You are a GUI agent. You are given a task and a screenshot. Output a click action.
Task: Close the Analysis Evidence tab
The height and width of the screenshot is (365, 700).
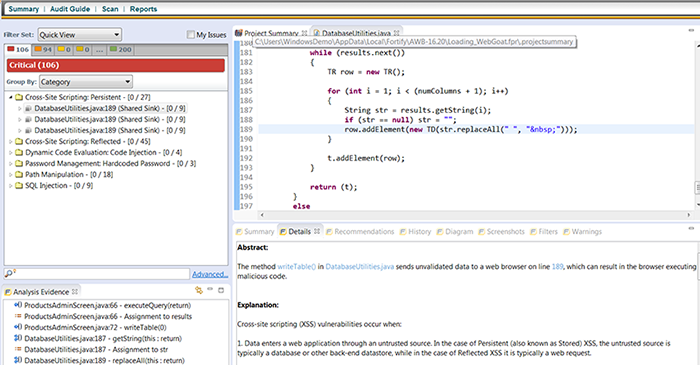tap(75, 291)
